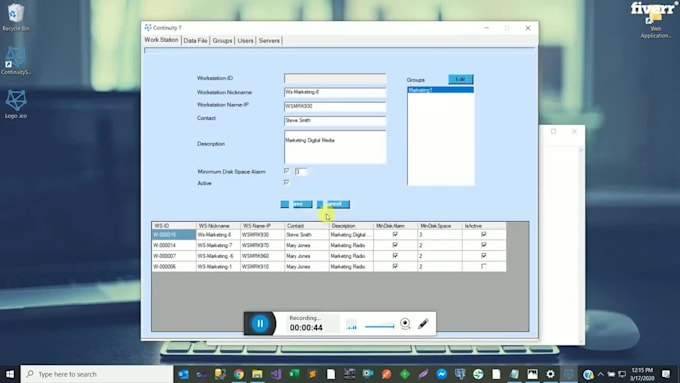Open the taskbar clock showing 12:15 PM
Screen dimensions: 680x383
[642, 374]
